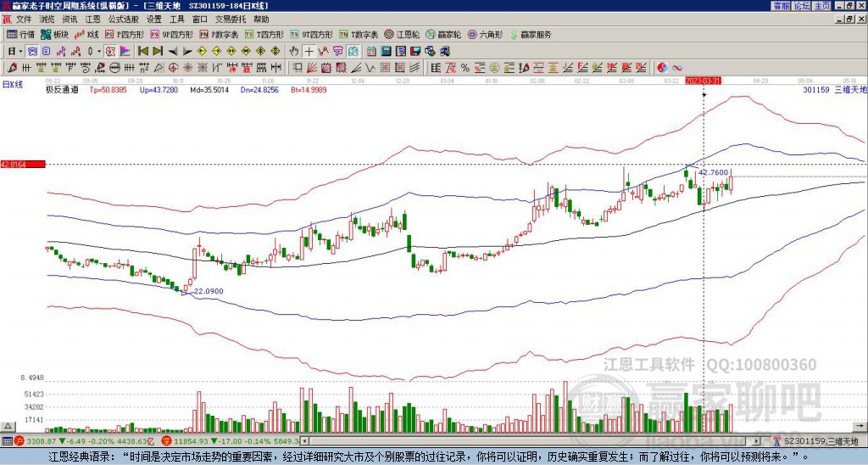Open the 文件 menu
868x465 pixels.
[24, 20]
